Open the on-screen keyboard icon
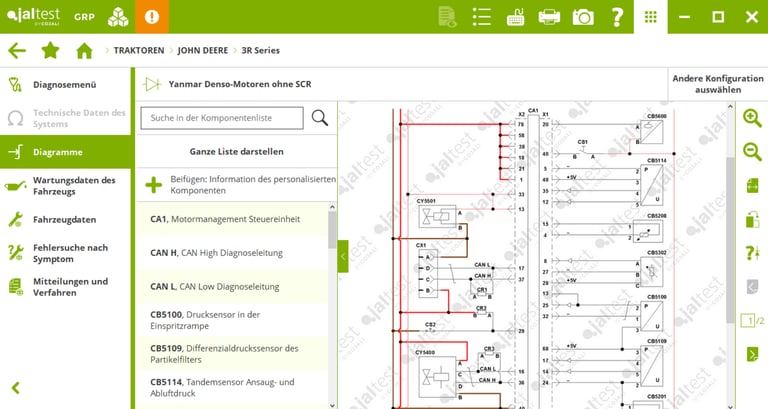The image size is (768, 409). [x=515, y=17]
